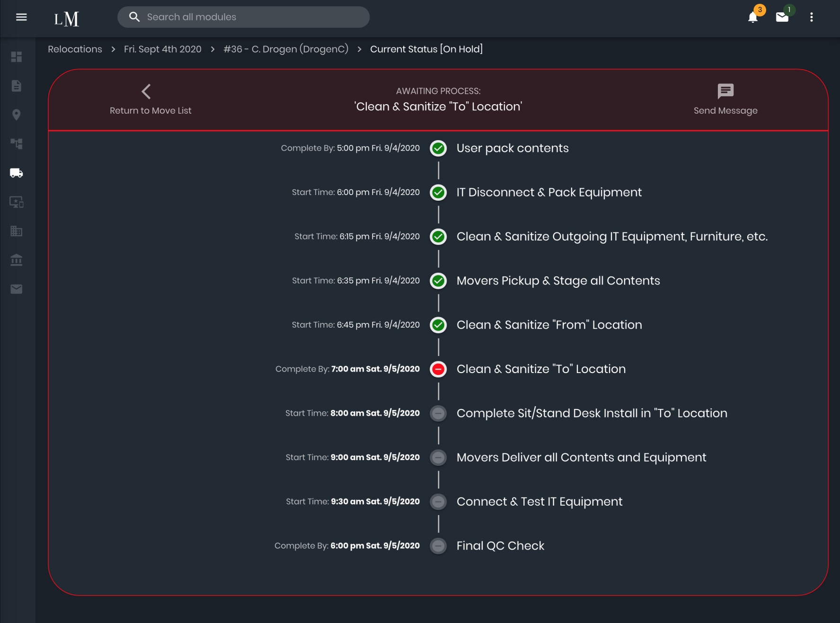Click the Send Message label
This screenshot has width=840, height=623.
(x=725, y=111)
